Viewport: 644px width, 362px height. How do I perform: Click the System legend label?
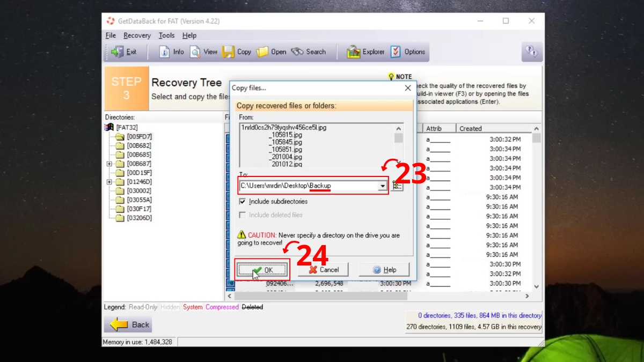click(x=193, y=307)
